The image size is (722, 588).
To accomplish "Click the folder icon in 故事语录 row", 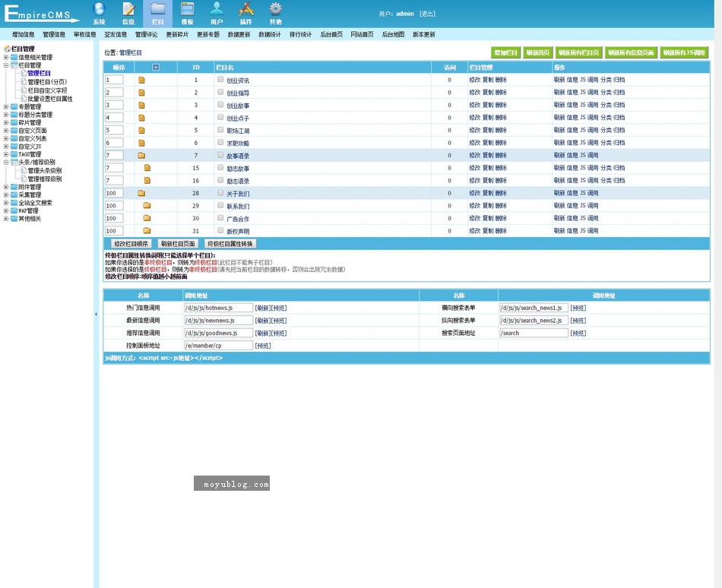I will pos(141,156).
